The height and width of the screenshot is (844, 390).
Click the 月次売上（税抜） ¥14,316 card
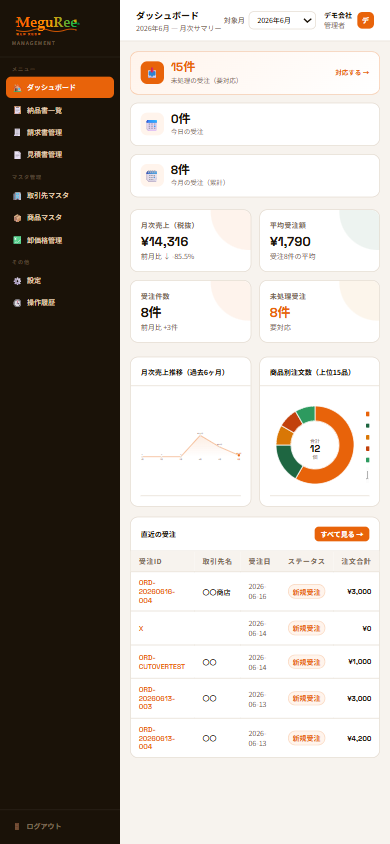click(x=190, y=241)
